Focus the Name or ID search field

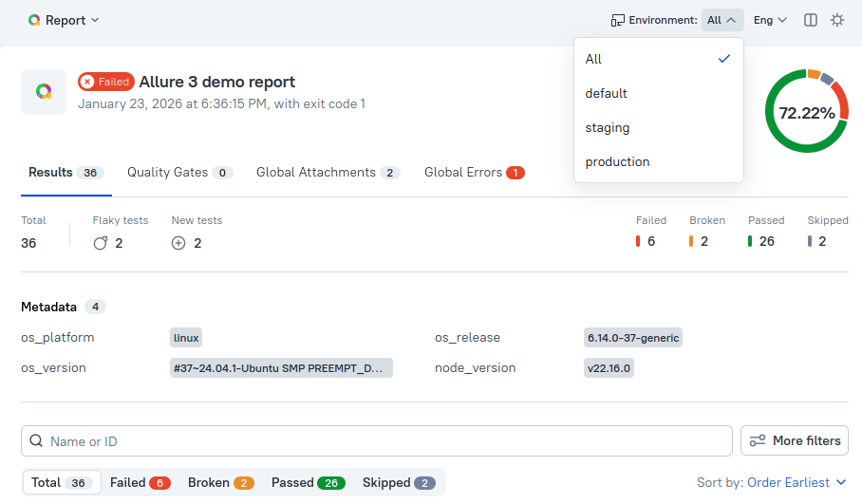(x=377, y=440)
